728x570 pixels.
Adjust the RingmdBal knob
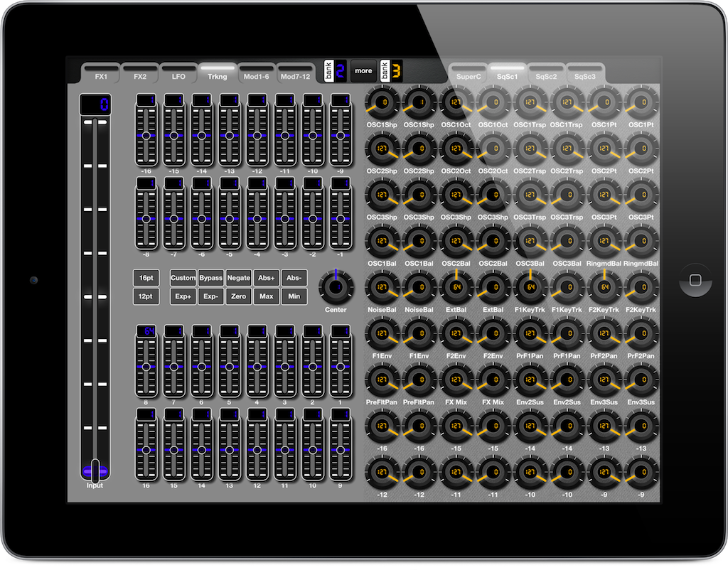604,242
